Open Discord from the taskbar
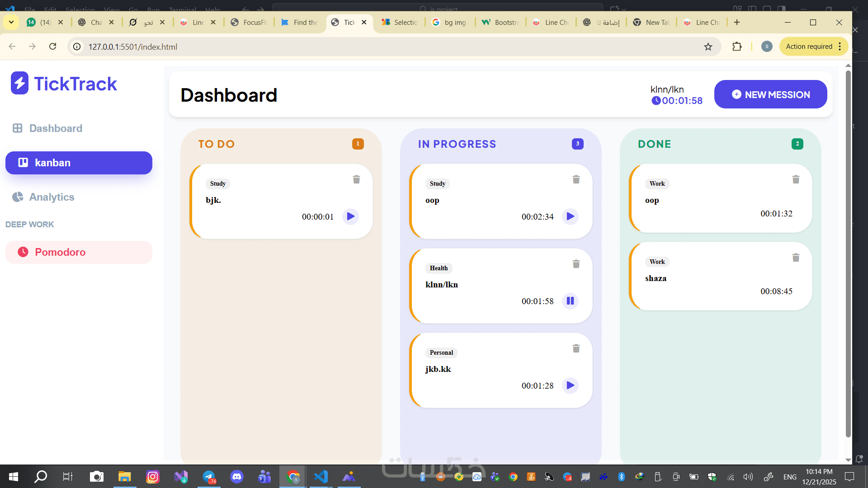This screenshot has height=488, width=868. pyautogui.click(x=236, y=477)
